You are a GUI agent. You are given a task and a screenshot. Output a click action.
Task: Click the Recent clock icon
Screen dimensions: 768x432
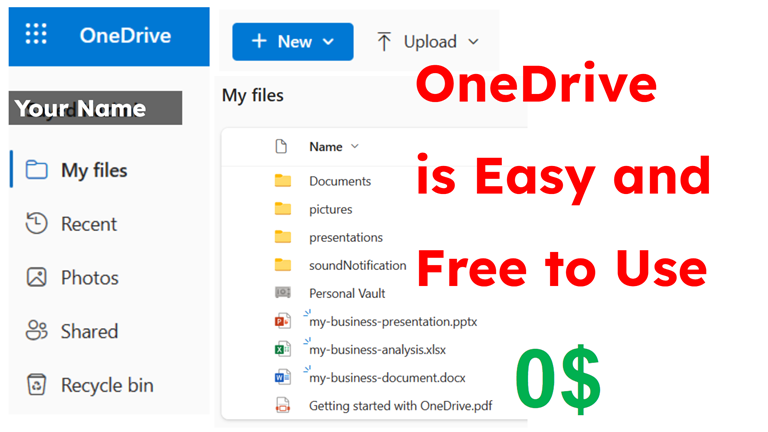(36, 223)
